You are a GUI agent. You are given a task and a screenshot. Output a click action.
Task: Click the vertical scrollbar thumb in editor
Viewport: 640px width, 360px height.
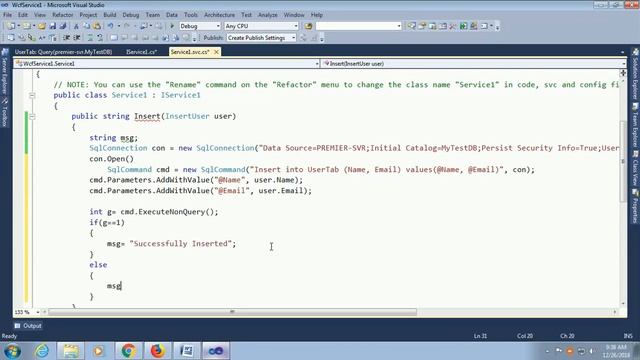623,161
